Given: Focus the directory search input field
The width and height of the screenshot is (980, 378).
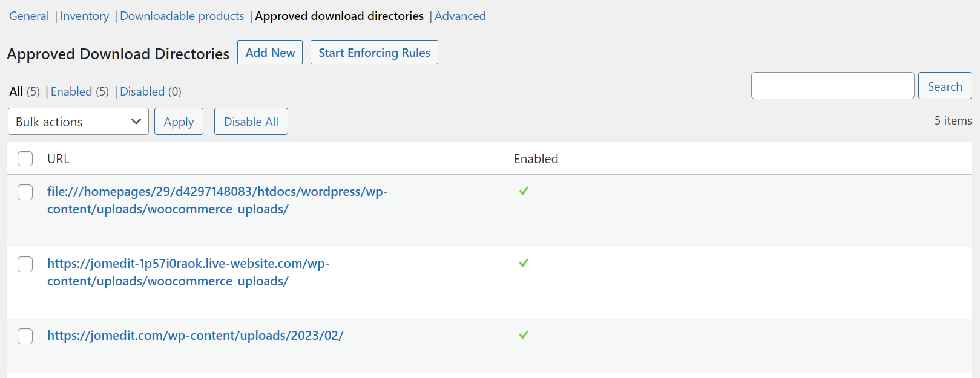Looking at the screenshot, I should (833, 86).
